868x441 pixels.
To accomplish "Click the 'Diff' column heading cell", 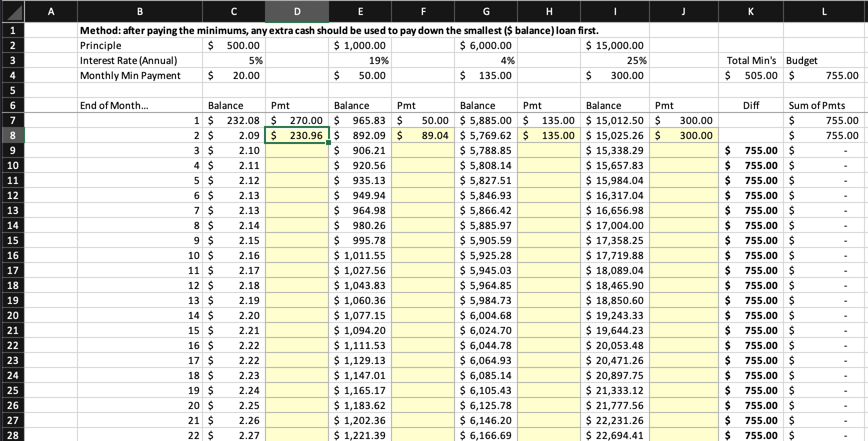I will [751, 105].
